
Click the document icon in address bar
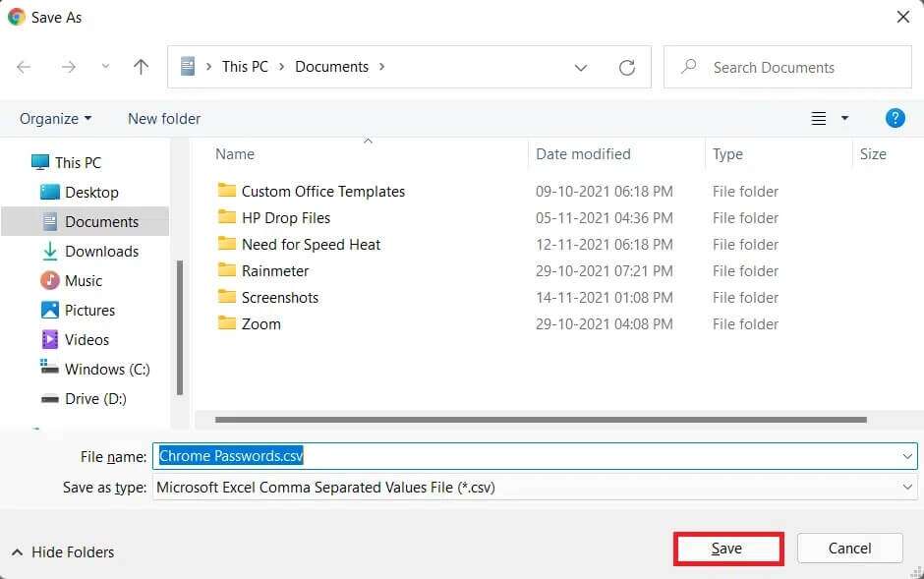click(188, 67)
